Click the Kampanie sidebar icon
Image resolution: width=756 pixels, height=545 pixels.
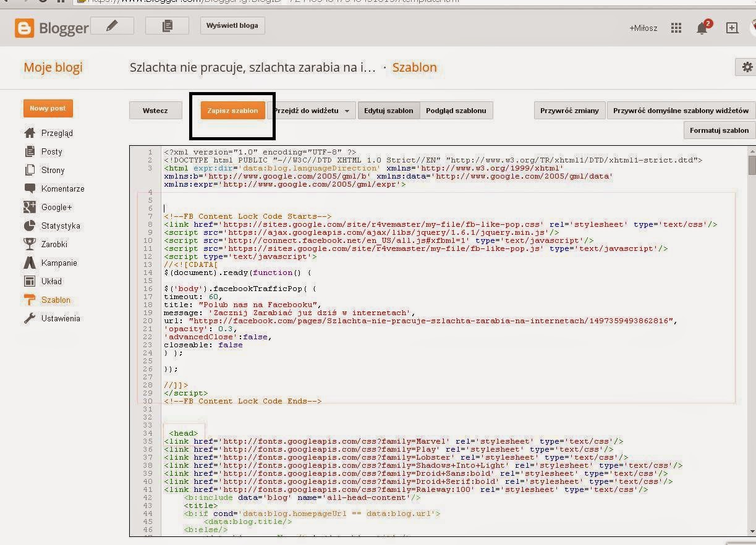[x=30, y=263]
